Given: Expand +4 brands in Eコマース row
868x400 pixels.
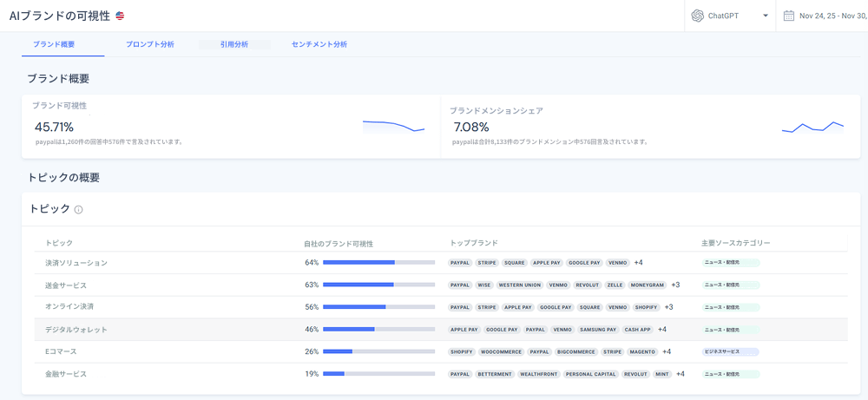Looking at the screenshot, I should click(667, 351).
